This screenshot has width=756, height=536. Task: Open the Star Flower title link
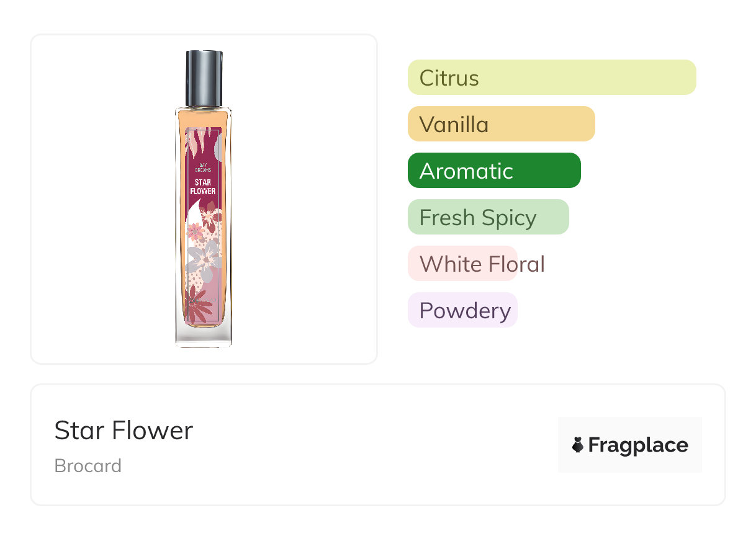click(124, 430)
